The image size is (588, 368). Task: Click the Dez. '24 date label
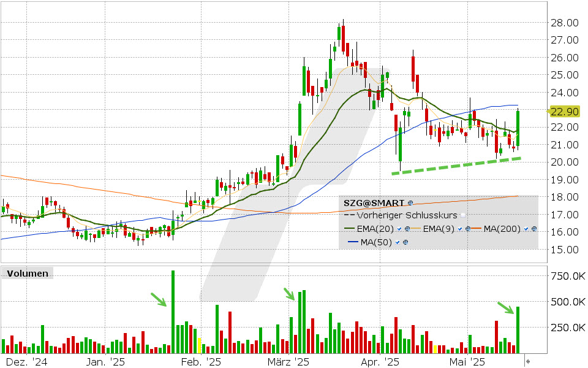[x=27, y=362]
